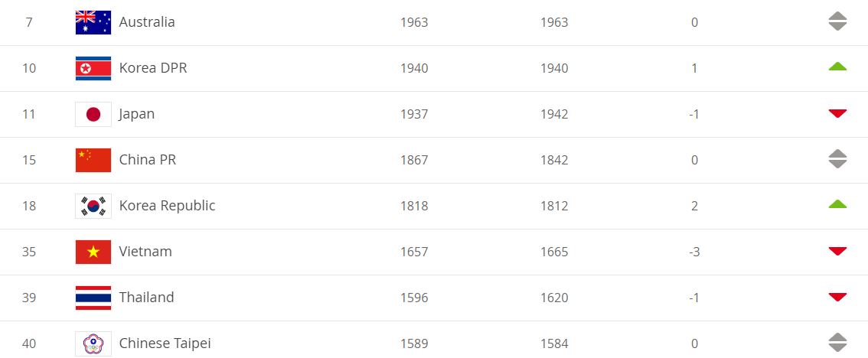
Task: Click the Korea DPR flag icon
Action: click(x=93, y=68)
